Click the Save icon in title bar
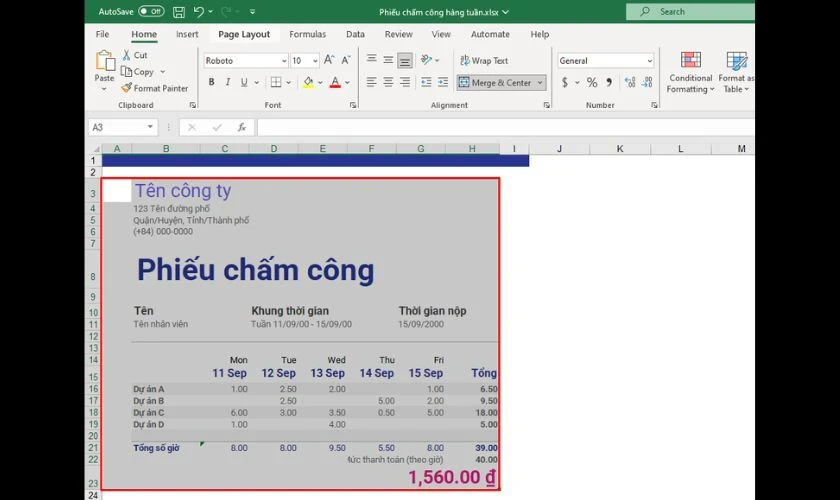 coord(179,12)
